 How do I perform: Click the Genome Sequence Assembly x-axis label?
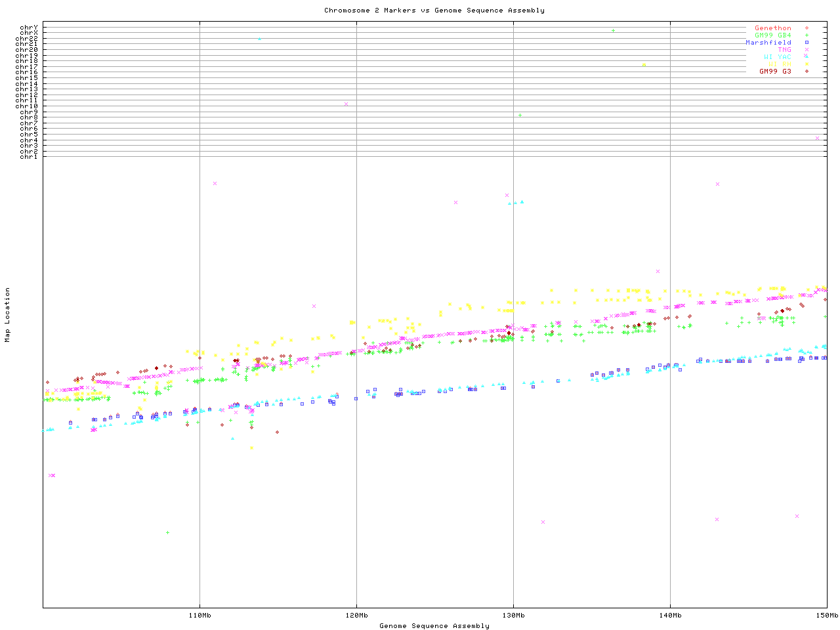click(434, 626)
